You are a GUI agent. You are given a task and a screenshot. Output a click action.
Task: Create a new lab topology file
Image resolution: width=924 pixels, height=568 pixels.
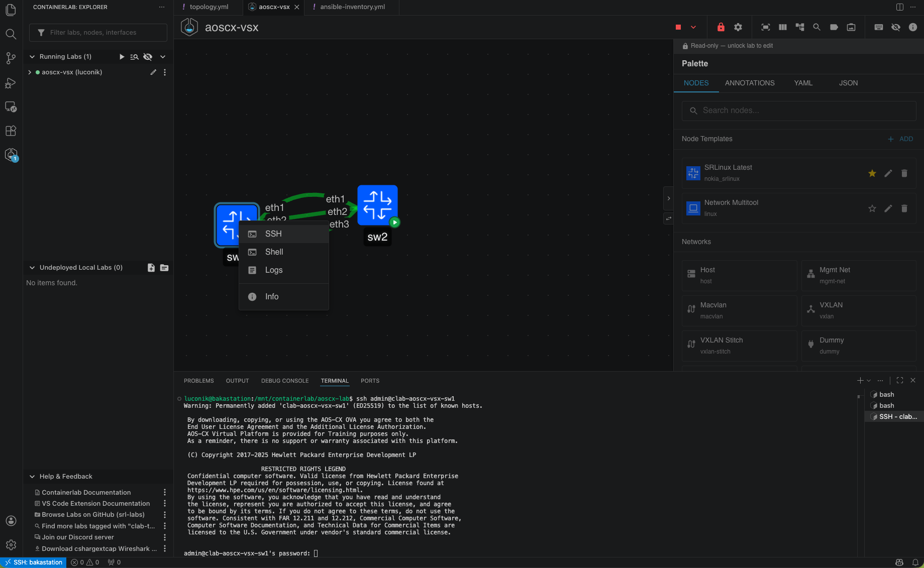click(x=151, y=268)
